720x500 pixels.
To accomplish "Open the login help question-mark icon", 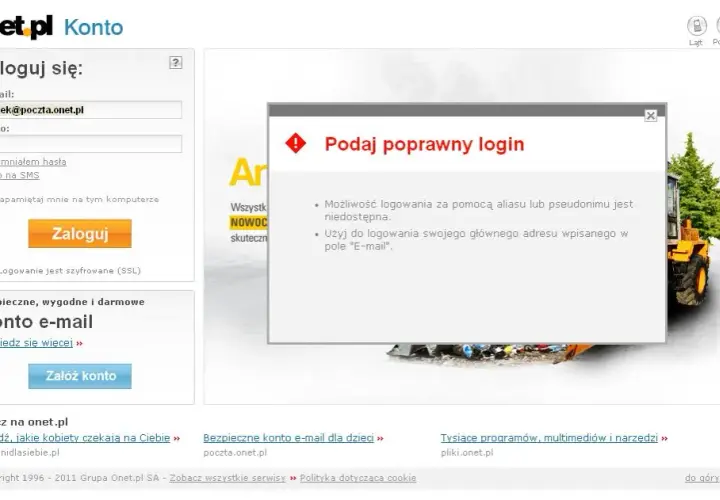I will 175,62.
